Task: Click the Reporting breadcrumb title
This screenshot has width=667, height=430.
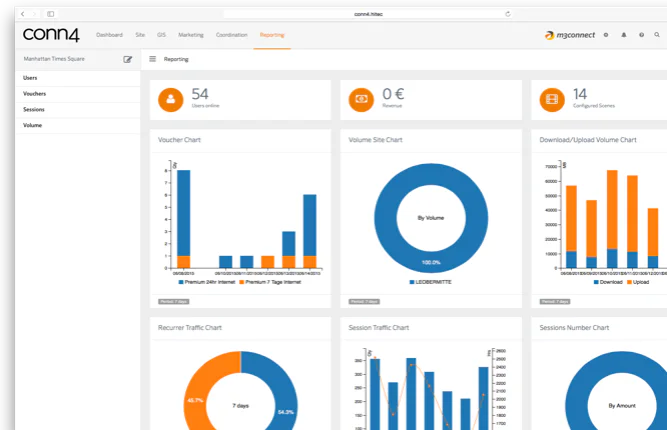Action: (x=176, y=59)
